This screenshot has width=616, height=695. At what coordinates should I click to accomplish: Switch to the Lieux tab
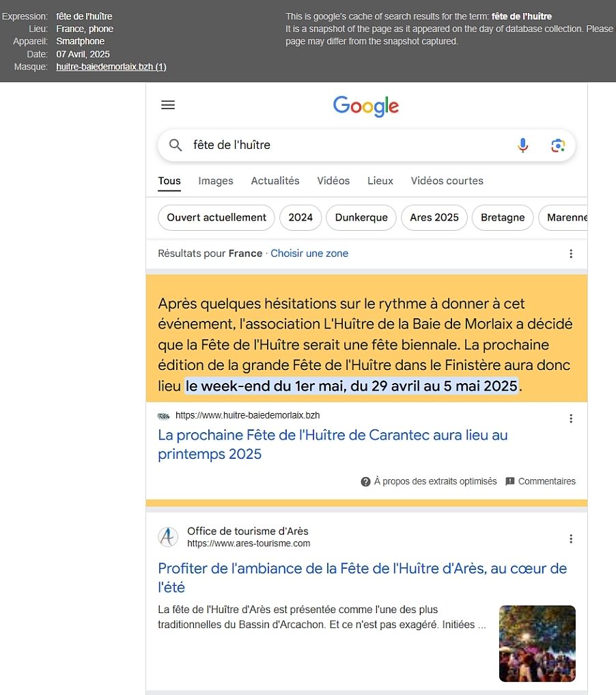click(380, 181)
